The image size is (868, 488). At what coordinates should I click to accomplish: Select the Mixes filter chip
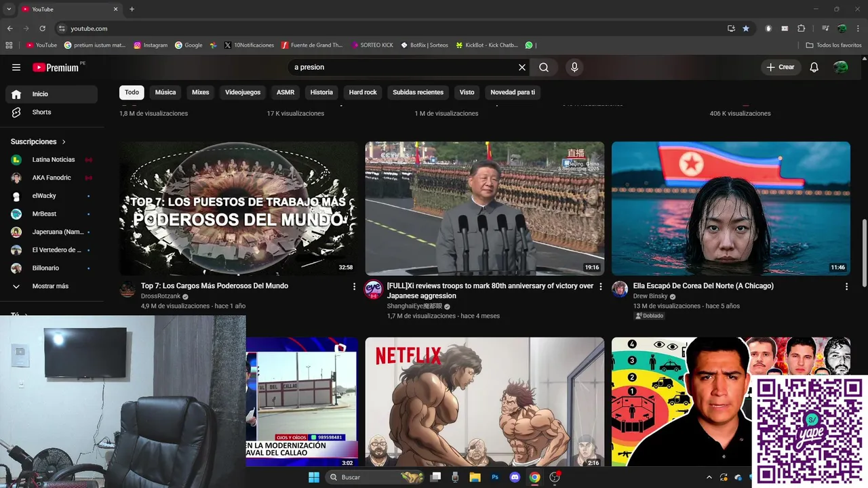(200, 92)
